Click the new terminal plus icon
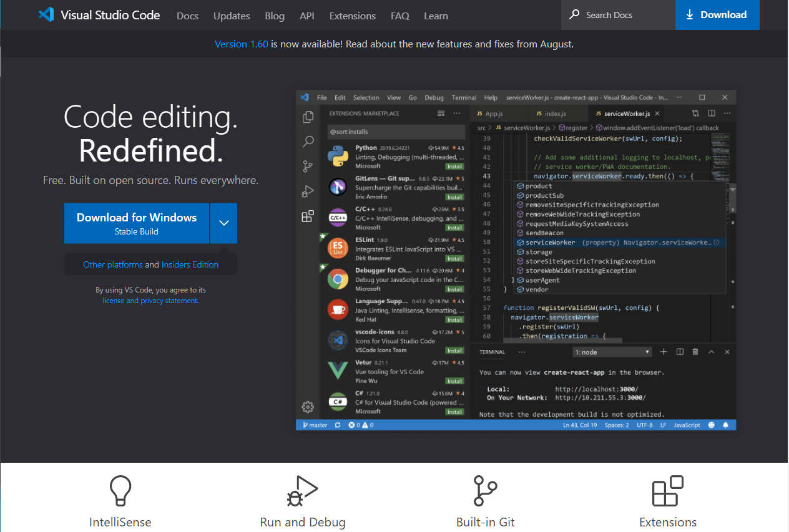Viewport: 789px width, 532px height. tap(664, 352)
